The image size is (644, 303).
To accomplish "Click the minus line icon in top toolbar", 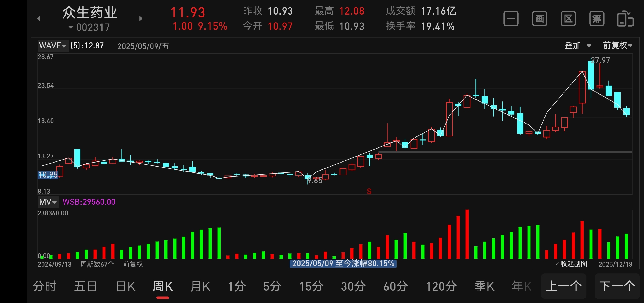I will (x=511, y=19).
